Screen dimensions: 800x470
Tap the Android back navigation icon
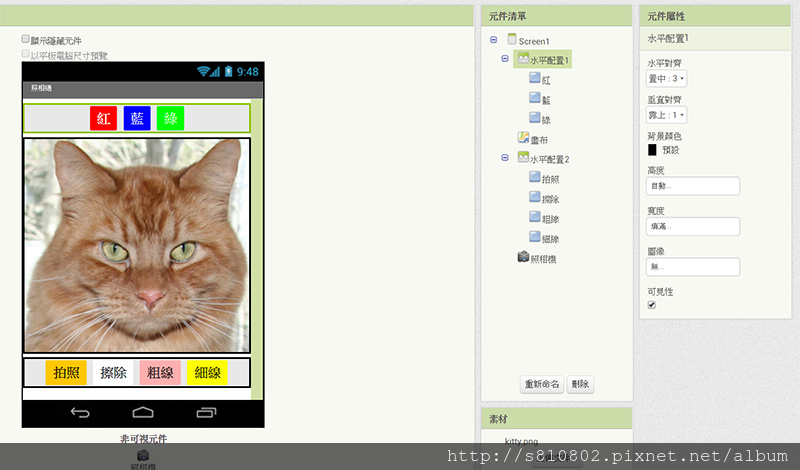tap(80, 412)
